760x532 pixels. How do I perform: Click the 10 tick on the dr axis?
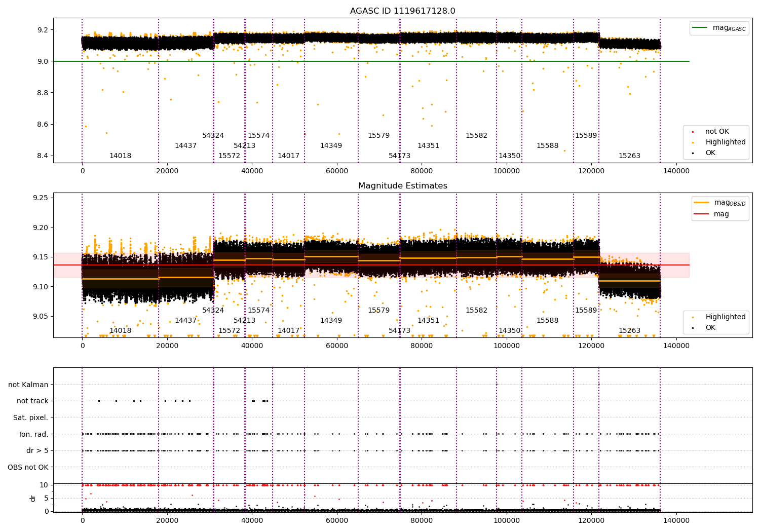(x=44, y=485)
